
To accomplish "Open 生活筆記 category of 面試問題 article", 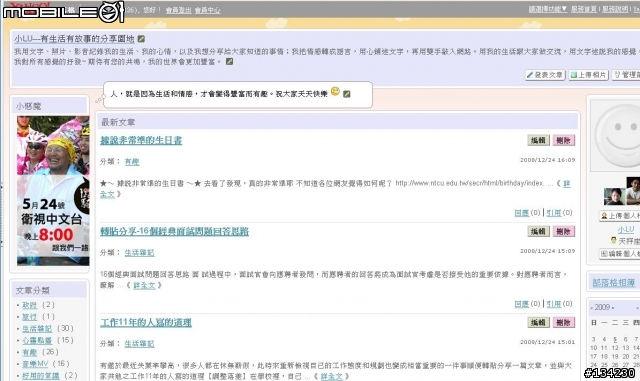I will (x=139, y=253).
